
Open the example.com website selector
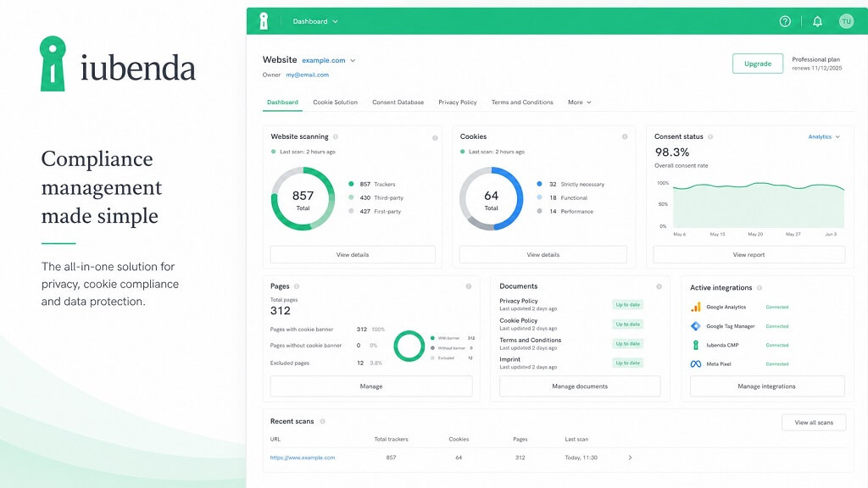pyautogui.click(x=328, y=60)
